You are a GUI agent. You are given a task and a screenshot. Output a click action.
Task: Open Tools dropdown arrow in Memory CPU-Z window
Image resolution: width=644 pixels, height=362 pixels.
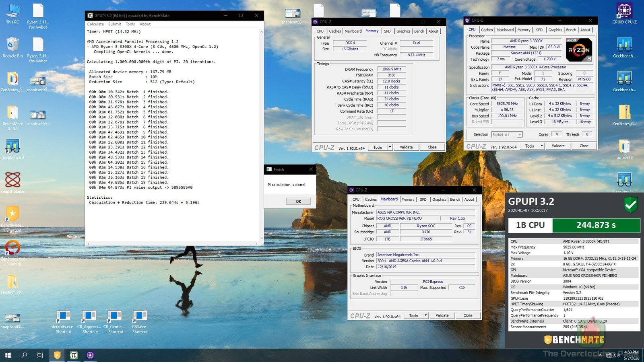coord(390,147)
